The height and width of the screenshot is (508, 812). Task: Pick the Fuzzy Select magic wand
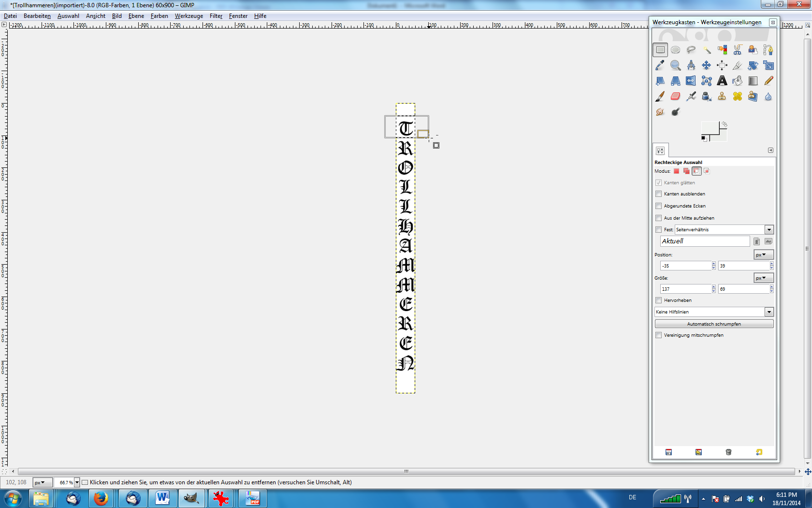click(707, 50)
